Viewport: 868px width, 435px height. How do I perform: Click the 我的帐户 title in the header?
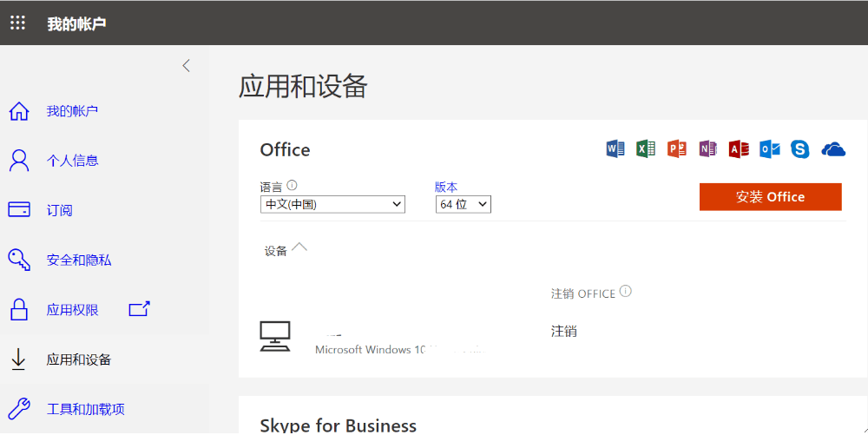(x=76, y=23)
